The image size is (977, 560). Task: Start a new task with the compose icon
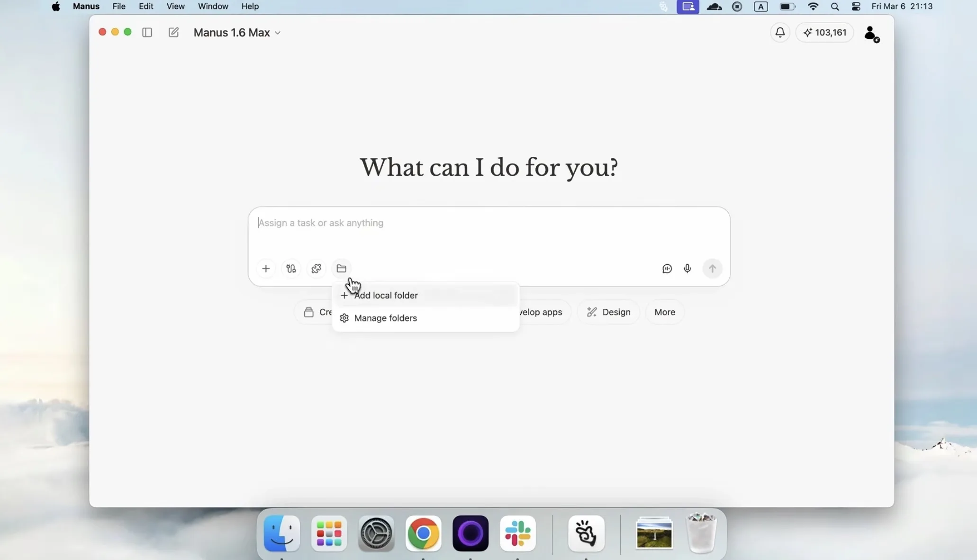point(173,32)
